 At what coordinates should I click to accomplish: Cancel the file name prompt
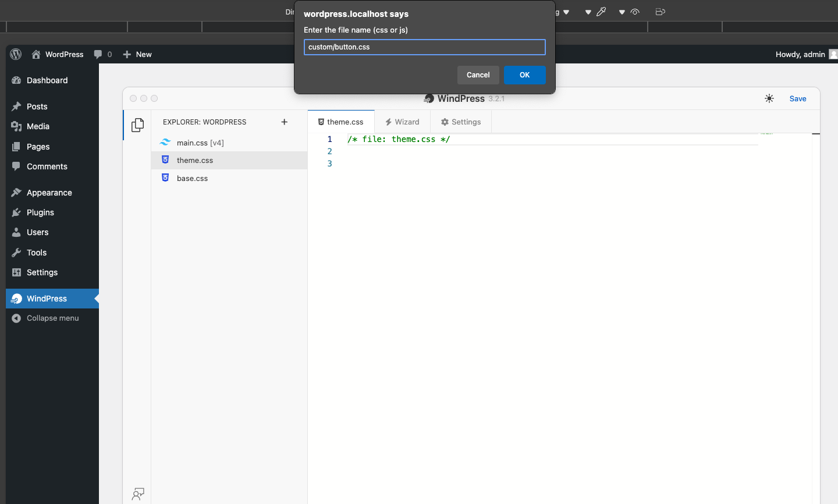[x=478, y=75]
